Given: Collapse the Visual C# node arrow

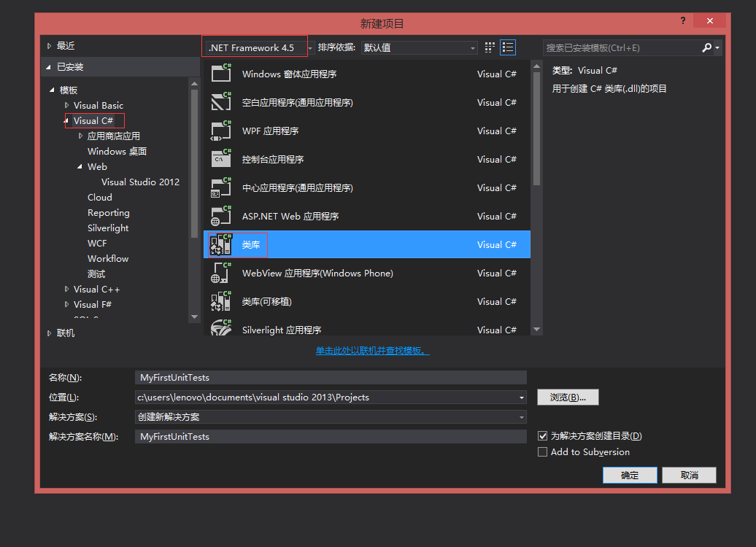Looking at the screenshot, I should pos(66,120).
